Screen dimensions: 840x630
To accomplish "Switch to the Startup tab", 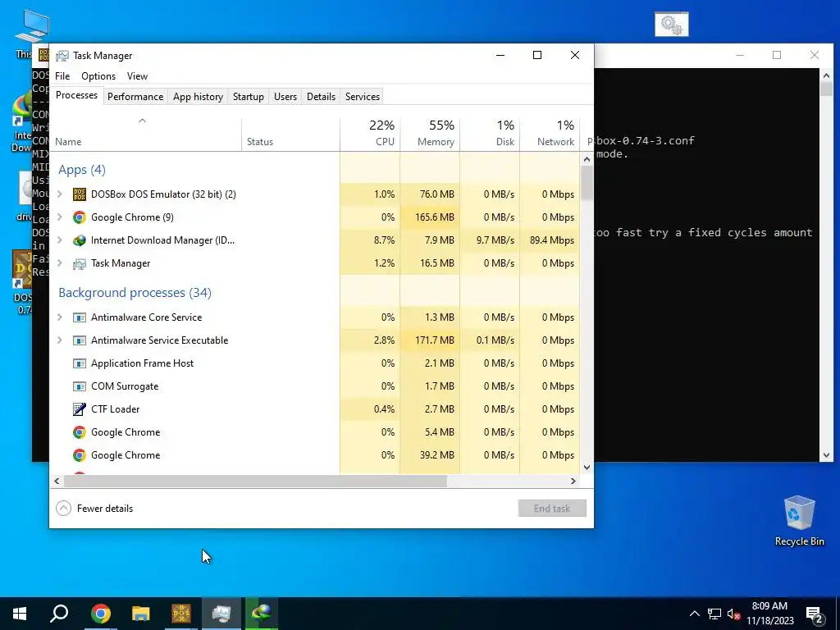I will [x=248, y=97].
